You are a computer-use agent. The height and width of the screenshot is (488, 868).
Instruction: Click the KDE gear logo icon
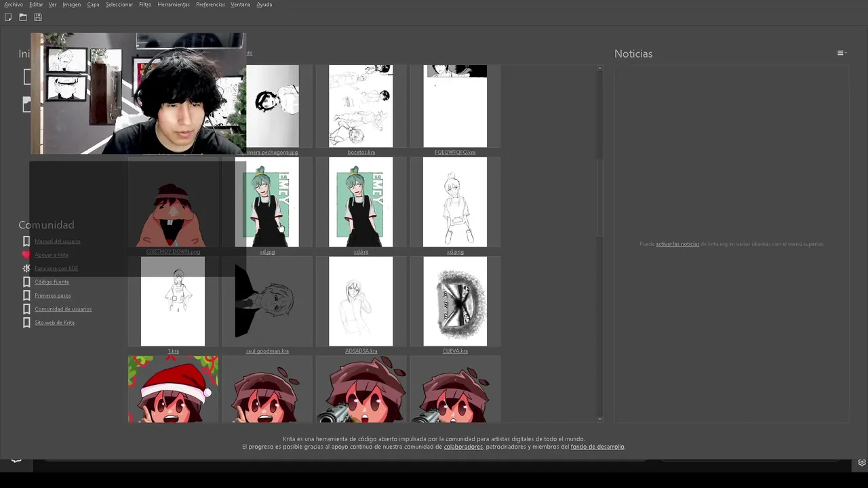26,268
